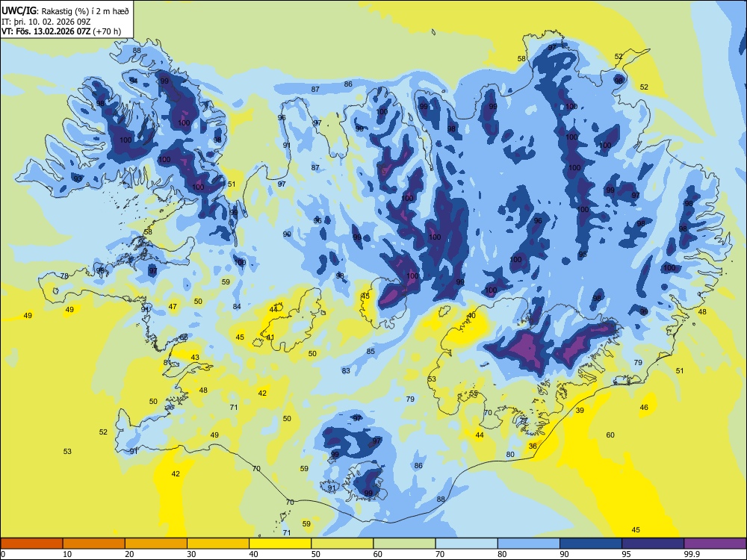Click the humidity value 36
Viewport: 747px width, 560px height.
pos(533,447)
